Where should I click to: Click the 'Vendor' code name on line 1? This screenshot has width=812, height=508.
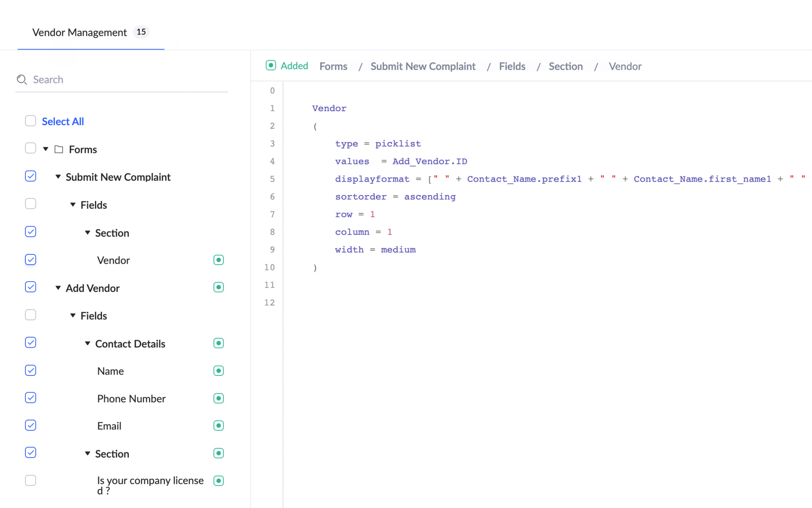click(x=329, y=108)
